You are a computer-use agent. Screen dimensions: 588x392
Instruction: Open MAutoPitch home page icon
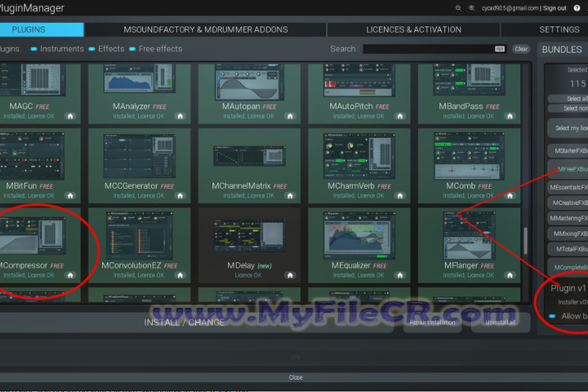[399, 116]
